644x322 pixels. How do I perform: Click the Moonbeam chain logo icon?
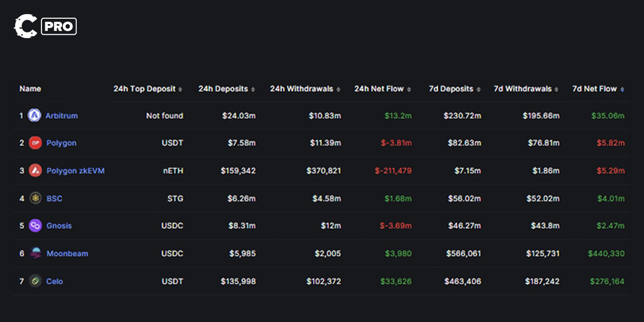[x=35, y=253]
